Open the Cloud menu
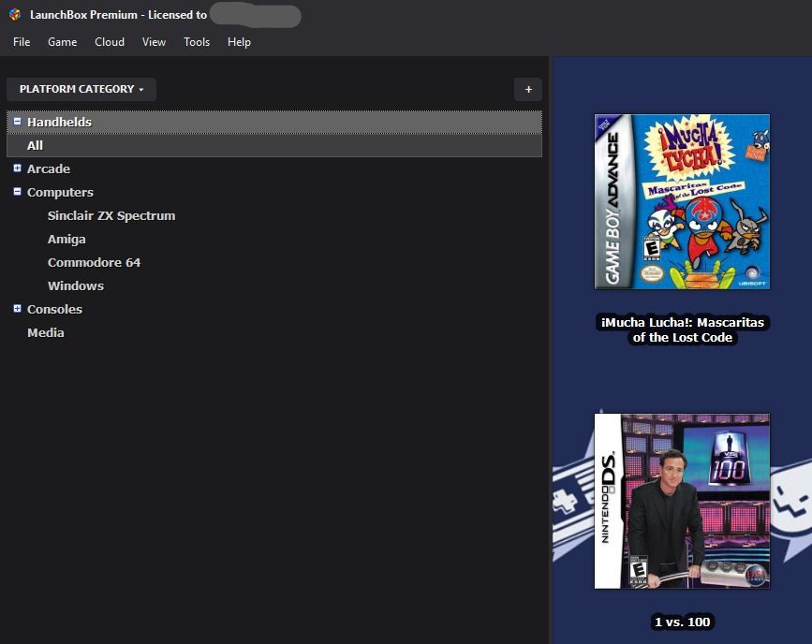This screenshot has height=644, width=812. click(x=110, y=42)
